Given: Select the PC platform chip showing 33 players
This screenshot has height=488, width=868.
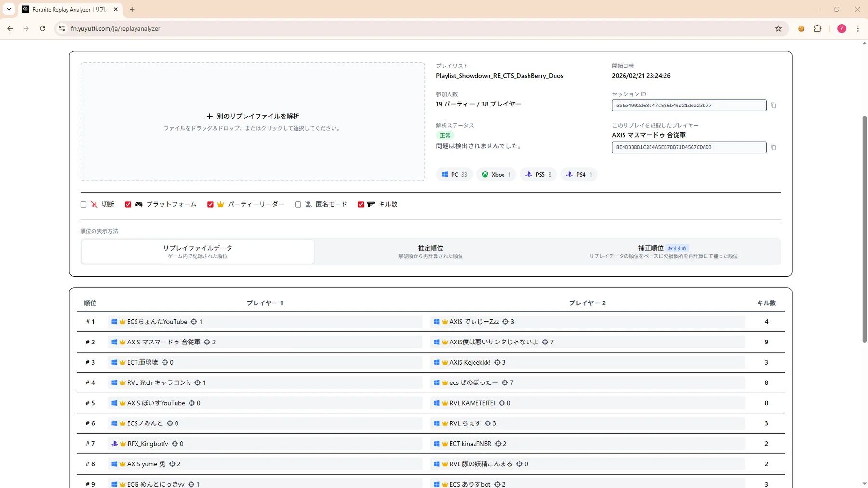Looking at the screenshot, I should 454,174.
